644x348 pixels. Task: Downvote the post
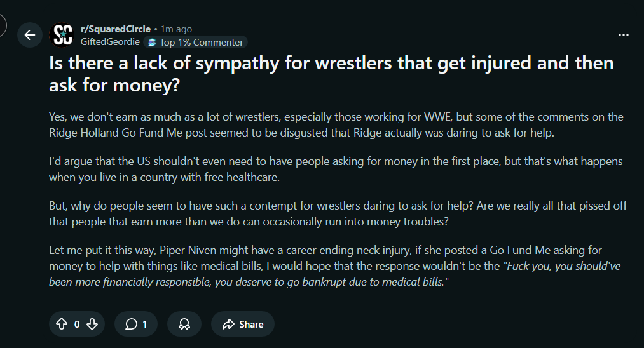(92, 324)
